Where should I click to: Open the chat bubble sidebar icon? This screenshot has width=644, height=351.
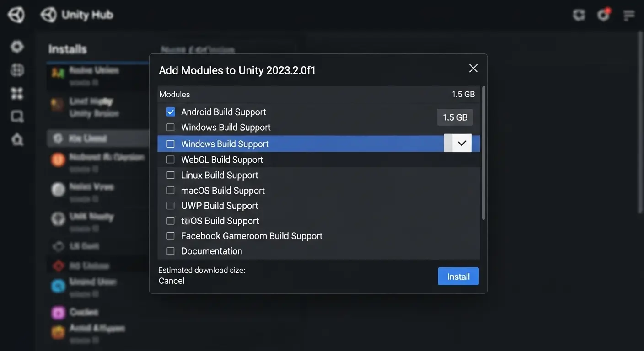[16, 116]
